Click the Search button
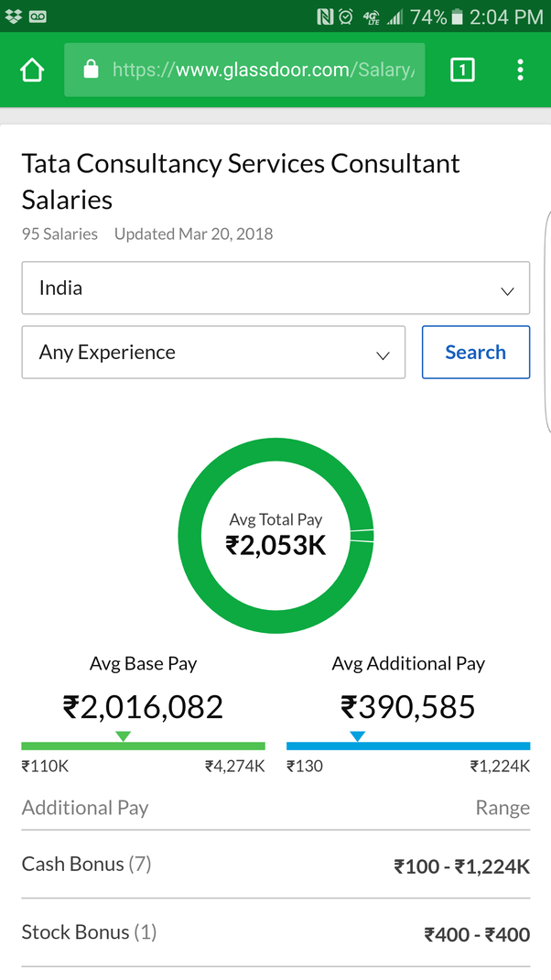551x980 pixels. (x=476, y=352)
